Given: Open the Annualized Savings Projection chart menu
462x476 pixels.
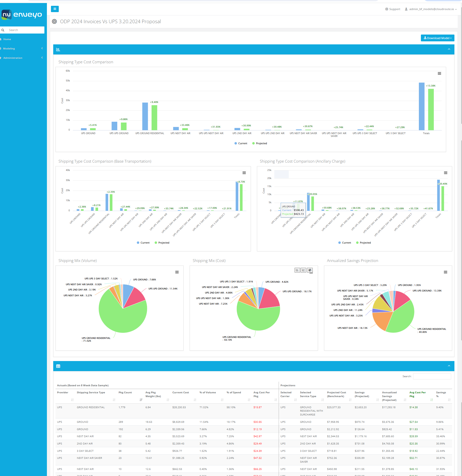Looking at the screenshot, I should click(x=445, y=272).
